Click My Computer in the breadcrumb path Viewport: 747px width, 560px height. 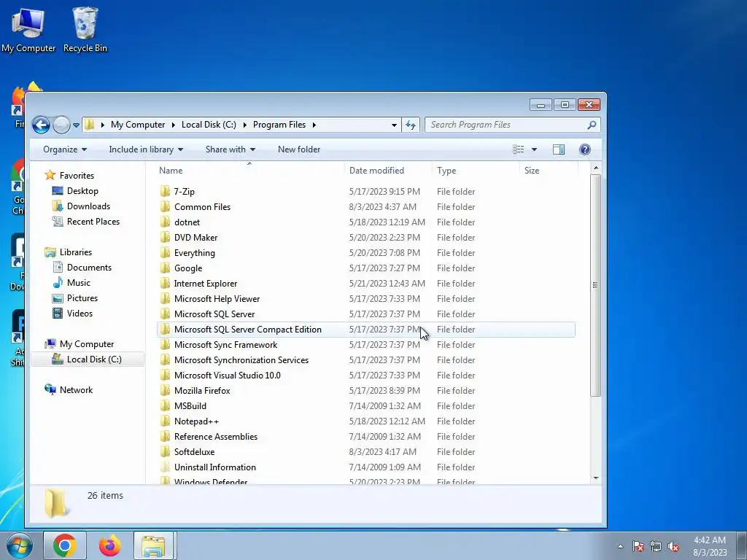tap(138, 125)
